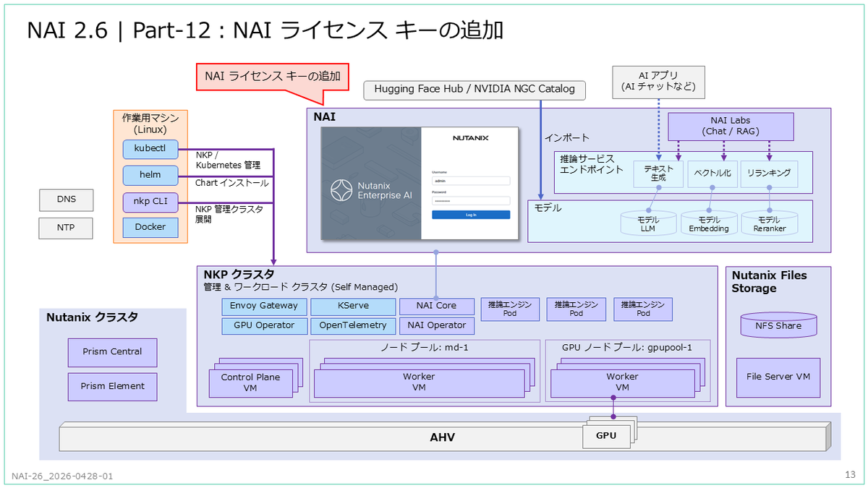Click the Prism Element box
The height and width of the screenshot is (488, 868).
pos(111,386)
